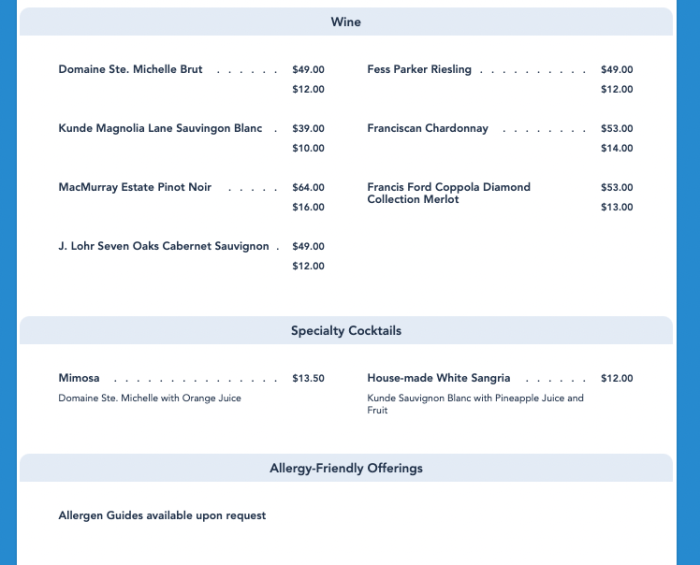Select the Mimosa cocktail name
Image resolution: width=700 pixels, height=565 pixels.
pos(79,379)
